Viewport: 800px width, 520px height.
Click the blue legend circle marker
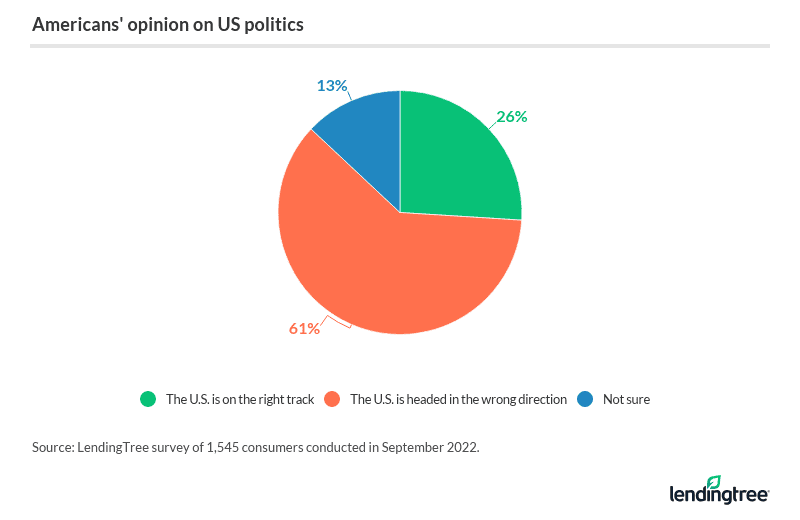[585, 399]
